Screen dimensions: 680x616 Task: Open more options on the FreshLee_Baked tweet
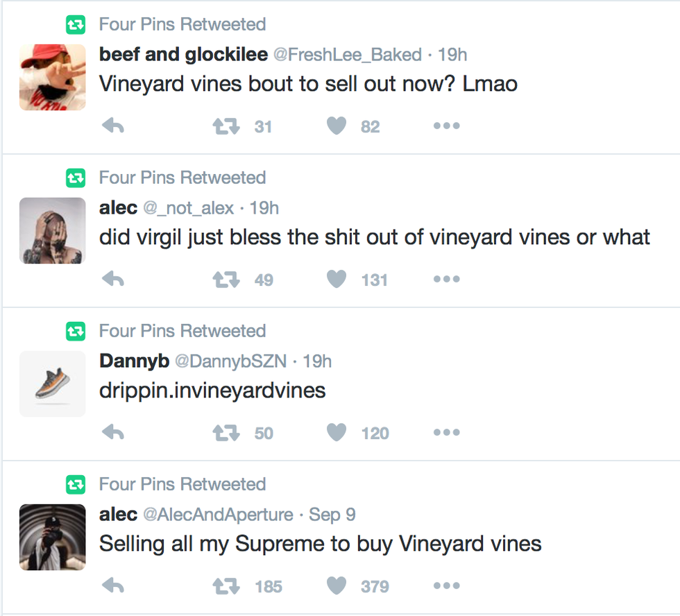(x=447, y=126)
